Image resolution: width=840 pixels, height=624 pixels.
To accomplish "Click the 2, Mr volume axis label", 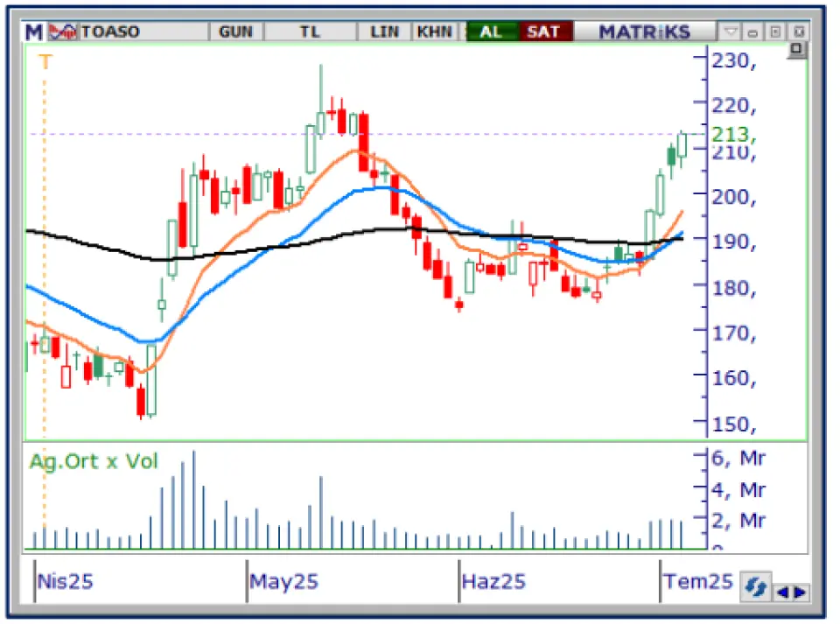I will [738, 521].
